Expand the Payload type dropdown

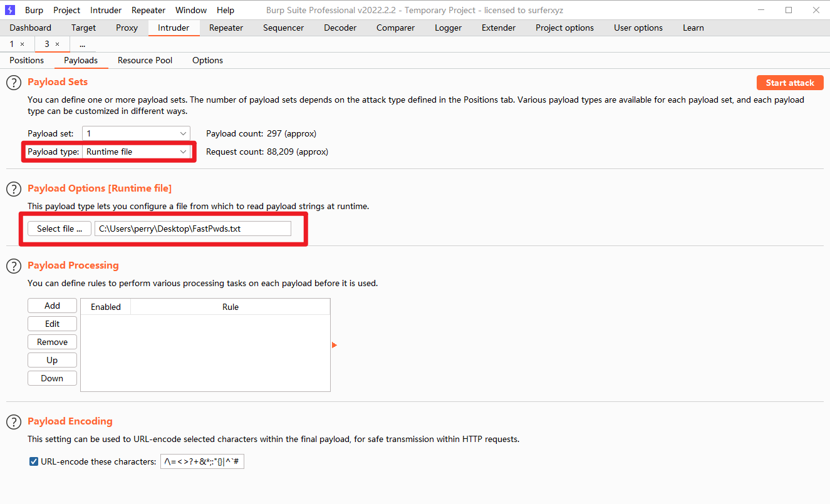coord(137,152)
